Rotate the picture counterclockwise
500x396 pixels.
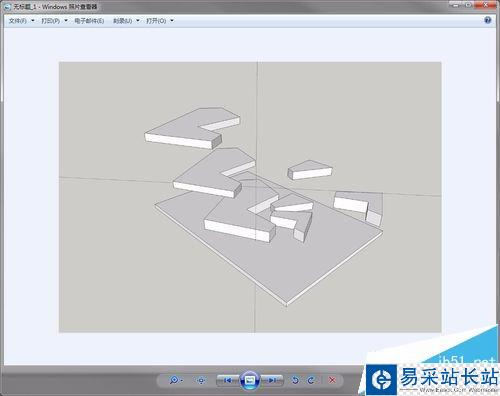295,380
